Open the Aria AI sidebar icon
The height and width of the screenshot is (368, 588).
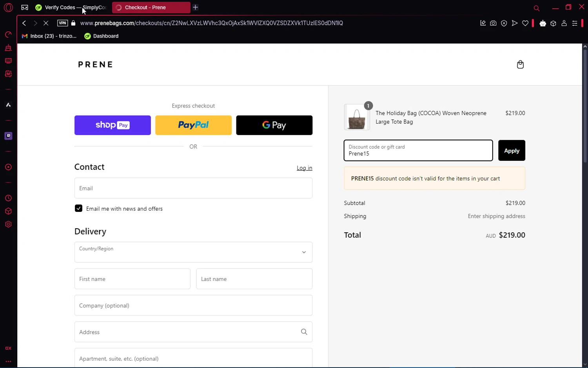8,105
